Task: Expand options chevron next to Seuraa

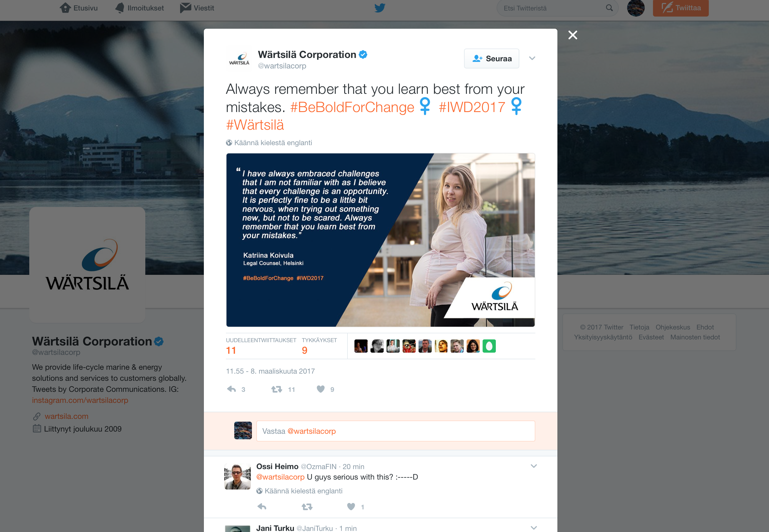Action: click(532, 58)
